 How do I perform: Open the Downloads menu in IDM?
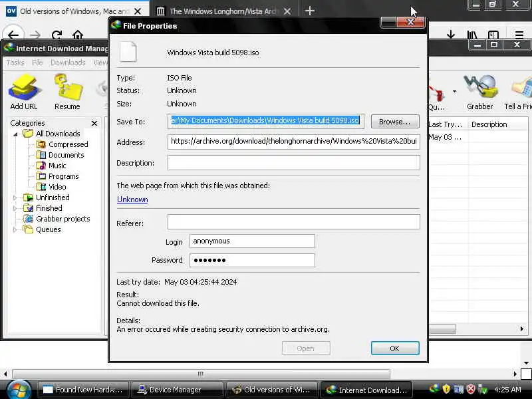click(68, 63)
